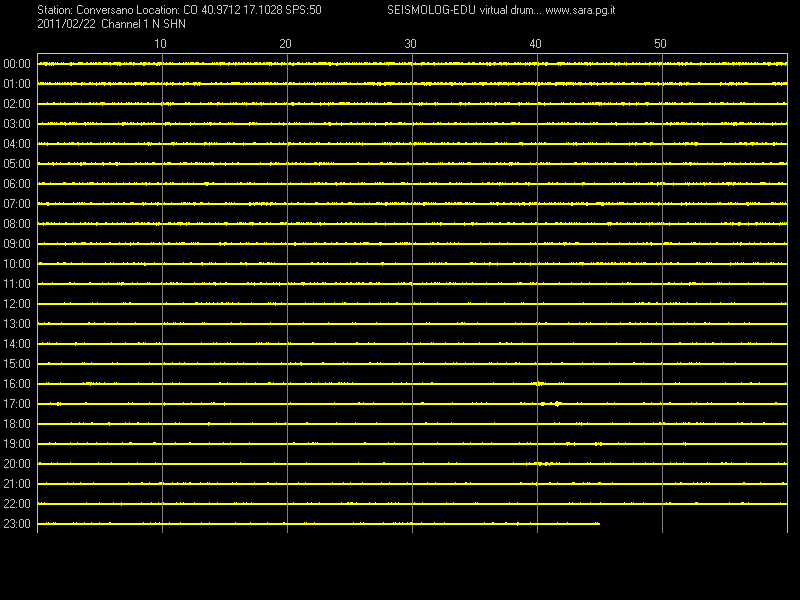Select the 13:00 trace label
Viewport: 800px width, 600px height.
(17, 324)
